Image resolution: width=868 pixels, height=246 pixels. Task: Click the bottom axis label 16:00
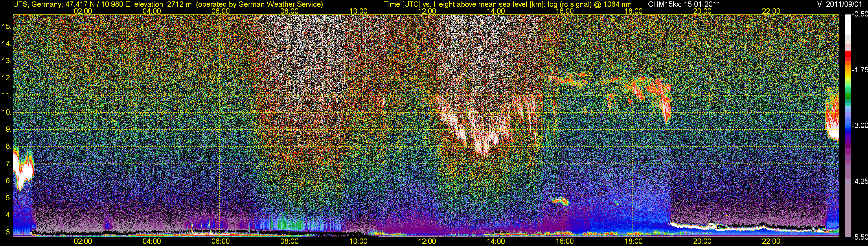[x=565, y=241]
